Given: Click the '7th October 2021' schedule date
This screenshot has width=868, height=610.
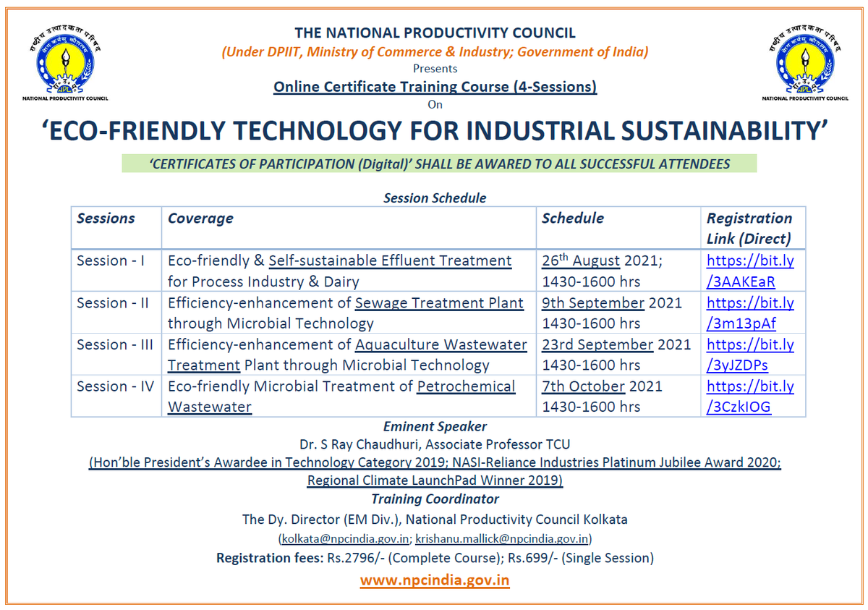Looking at the screenshot, I should (602, 386).
